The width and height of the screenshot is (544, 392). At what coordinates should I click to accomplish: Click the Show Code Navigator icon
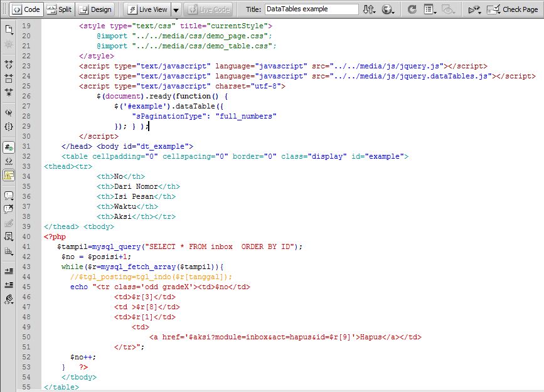pyautogui.click(x=9, y=45)
